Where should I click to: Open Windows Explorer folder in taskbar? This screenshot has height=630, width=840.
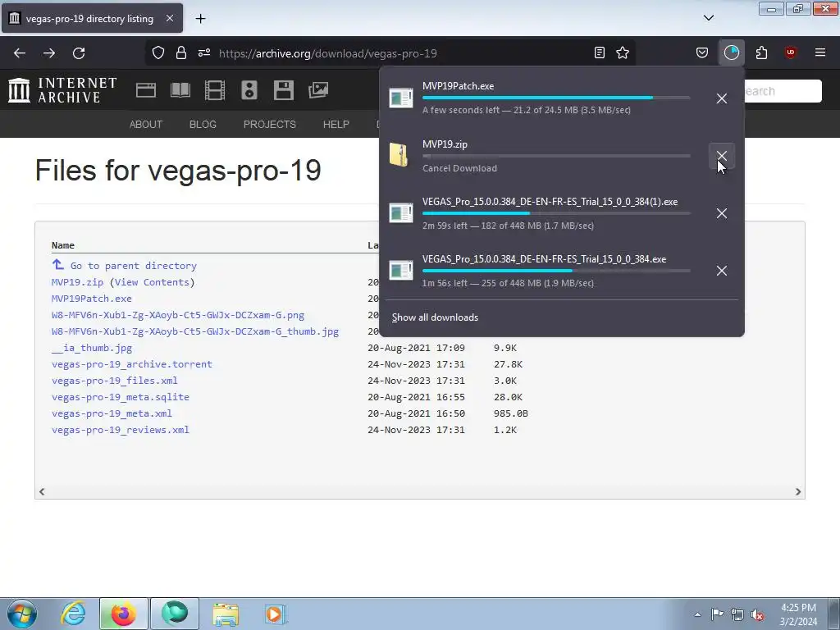click(226, 614)
